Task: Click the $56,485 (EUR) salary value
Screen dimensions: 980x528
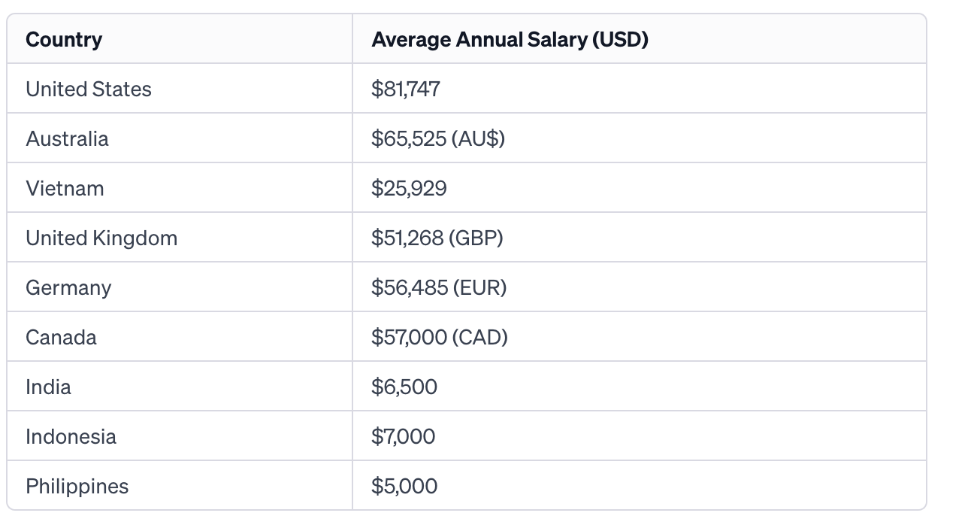Action: point(439,287)
